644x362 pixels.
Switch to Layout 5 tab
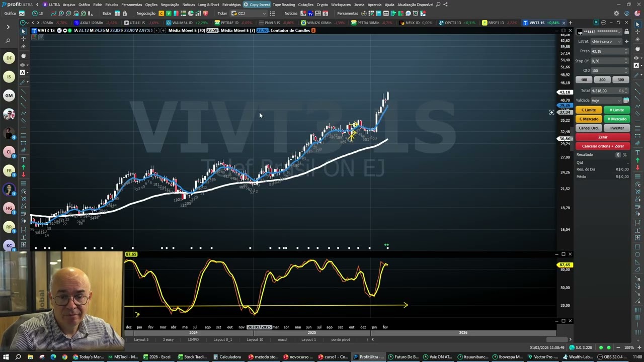(141, 339)
